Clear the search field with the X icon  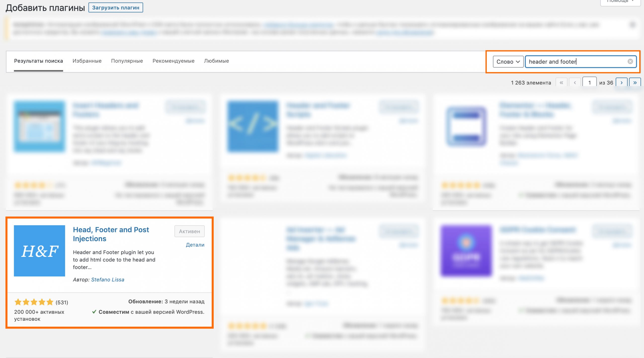pos(630,61)
